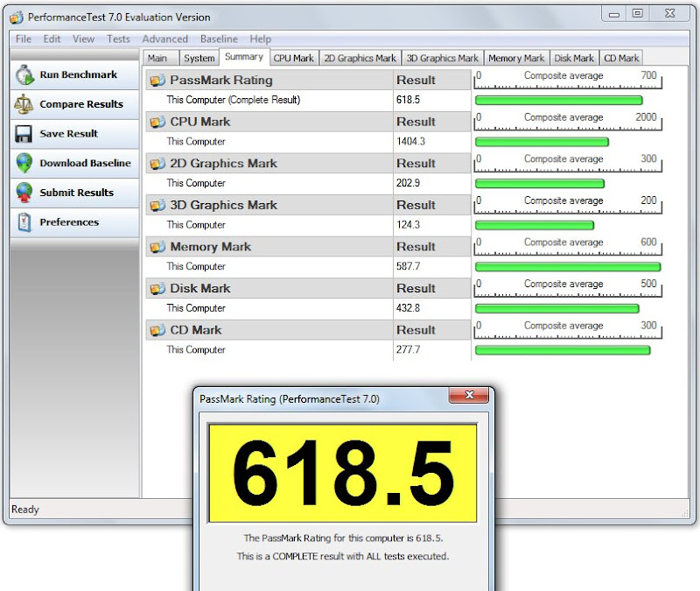Click the Run Benchmark stopwatch icon
The height and width of the screenshot is (591, 700).
tap(24, 74)
